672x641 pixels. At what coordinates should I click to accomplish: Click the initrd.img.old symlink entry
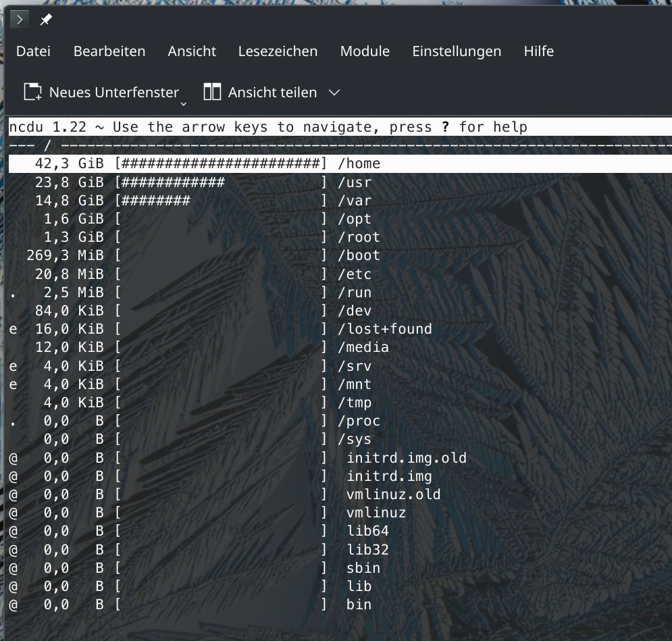[407, 458]
